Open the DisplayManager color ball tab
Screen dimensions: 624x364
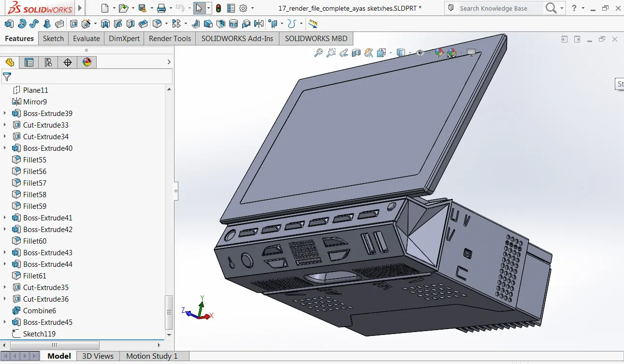pos(87,62)
